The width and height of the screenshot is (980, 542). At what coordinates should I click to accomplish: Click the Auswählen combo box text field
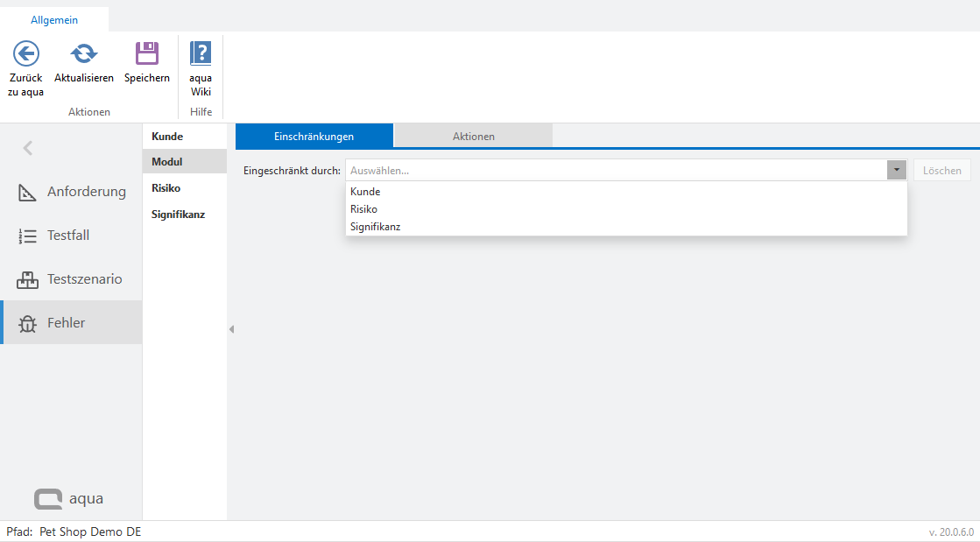click(613, 171)
